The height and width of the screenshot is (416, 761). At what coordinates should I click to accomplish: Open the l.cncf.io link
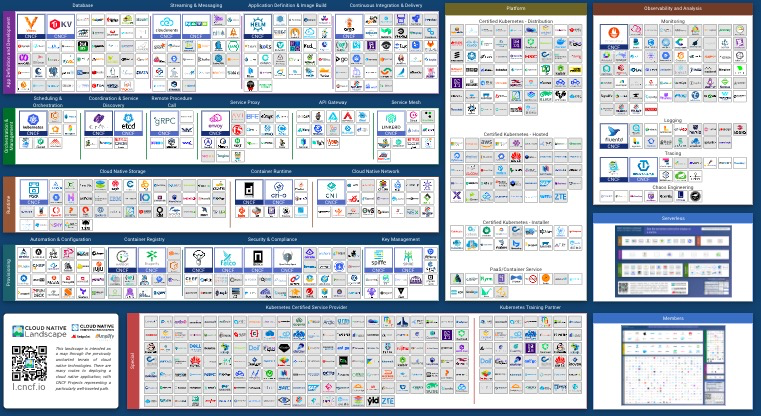29,387
